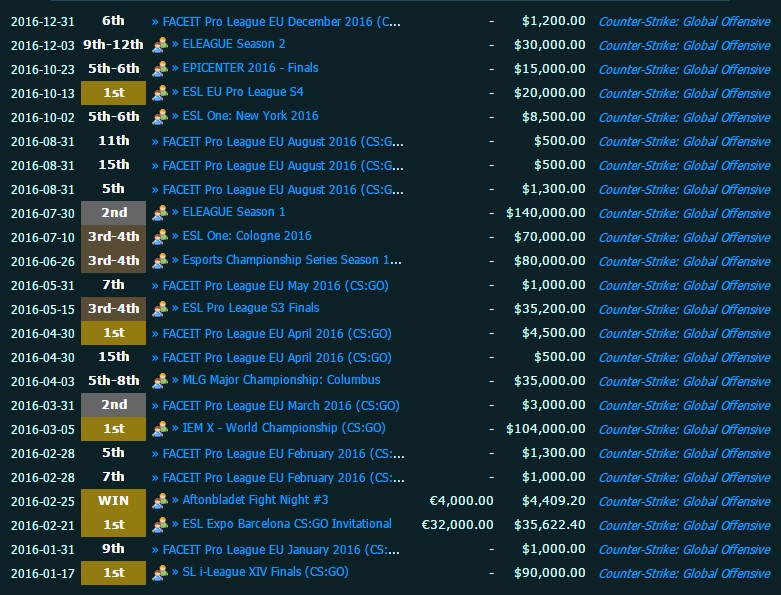Click the team icon beside SL i-League XIV Finals
781x595 pixels.
(x=160, y=573)
